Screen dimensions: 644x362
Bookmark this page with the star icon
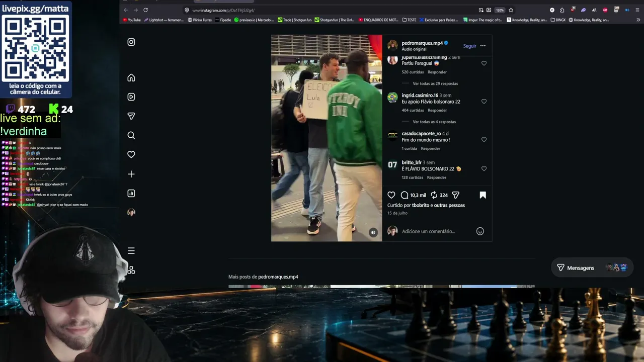(511, 10)
